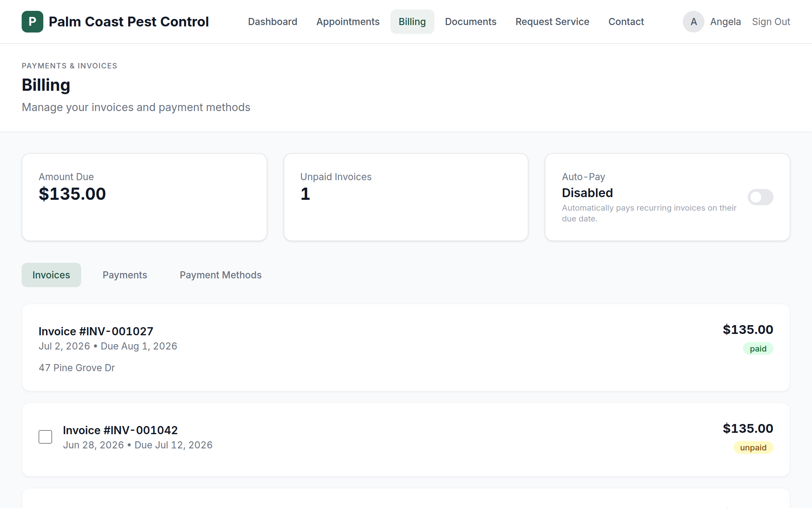
Task: Click the Unpaid Invoices label
Action: (336, 177)
